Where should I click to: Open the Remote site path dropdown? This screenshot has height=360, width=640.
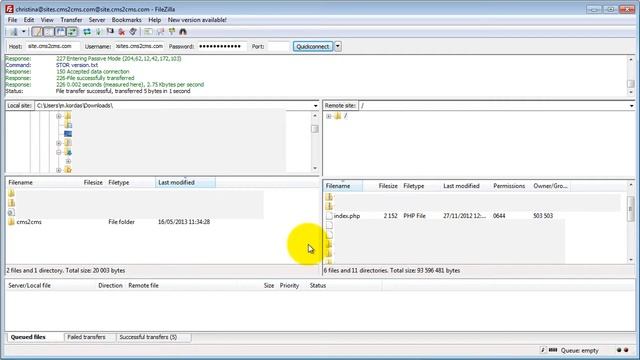coord(631,106)
